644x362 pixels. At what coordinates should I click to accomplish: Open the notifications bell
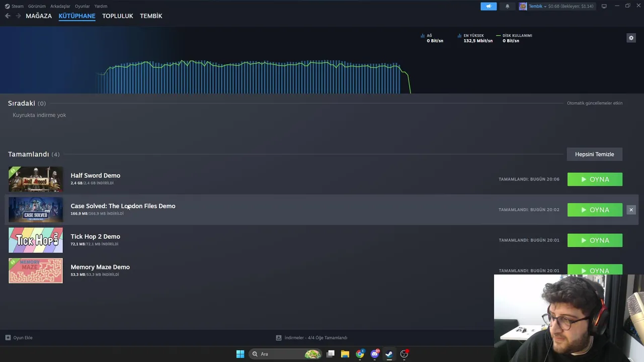pyautogui.click(x=507, y=6)
